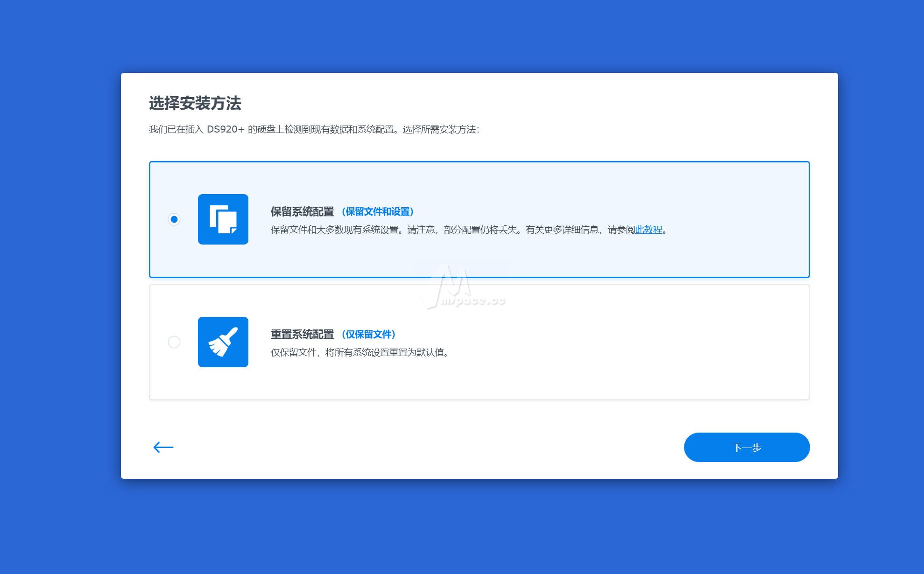Open the 此教程 tutorial link

648,230
